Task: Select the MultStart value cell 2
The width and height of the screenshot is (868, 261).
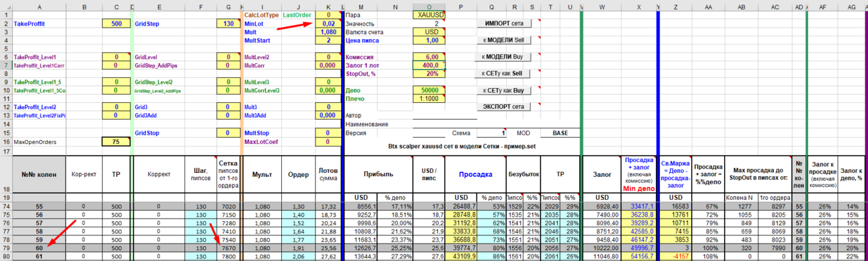Action: [x=328, y=40]
